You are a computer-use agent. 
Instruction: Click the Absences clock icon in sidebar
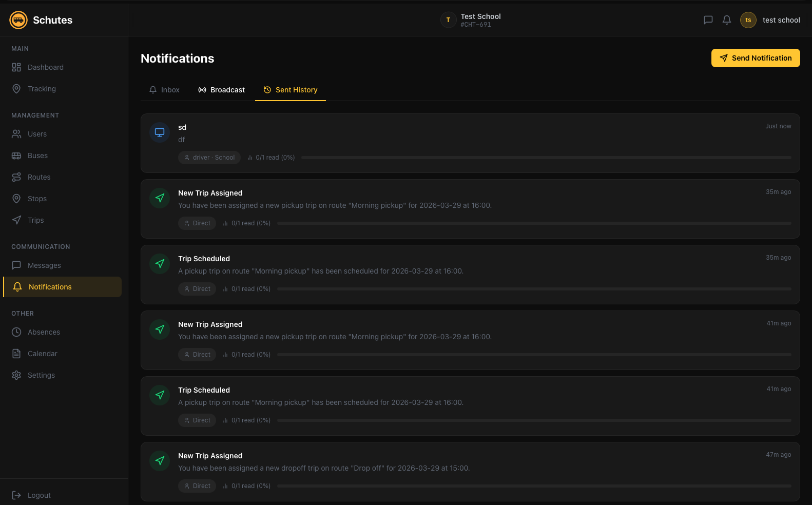pyautogui.click(x=16, y=332)
